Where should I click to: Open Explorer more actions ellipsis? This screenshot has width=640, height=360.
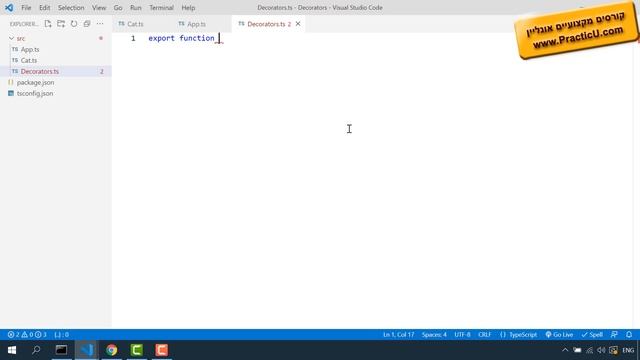[x=100, y=24]
